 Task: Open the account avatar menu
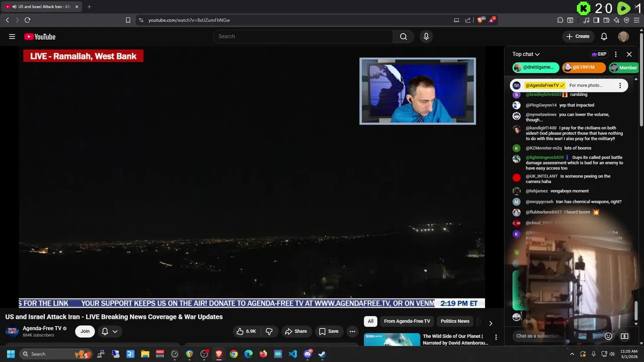point(623,36)
